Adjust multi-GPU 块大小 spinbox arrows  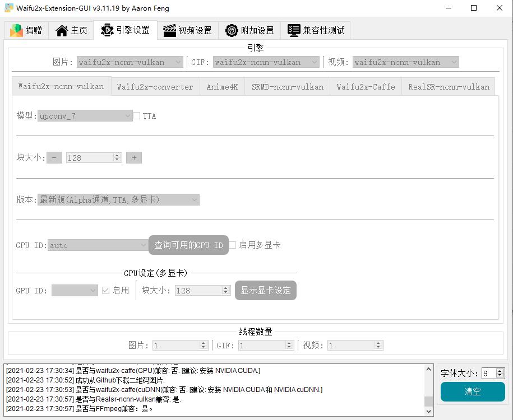pyautogui.click(x=226, y=291)
